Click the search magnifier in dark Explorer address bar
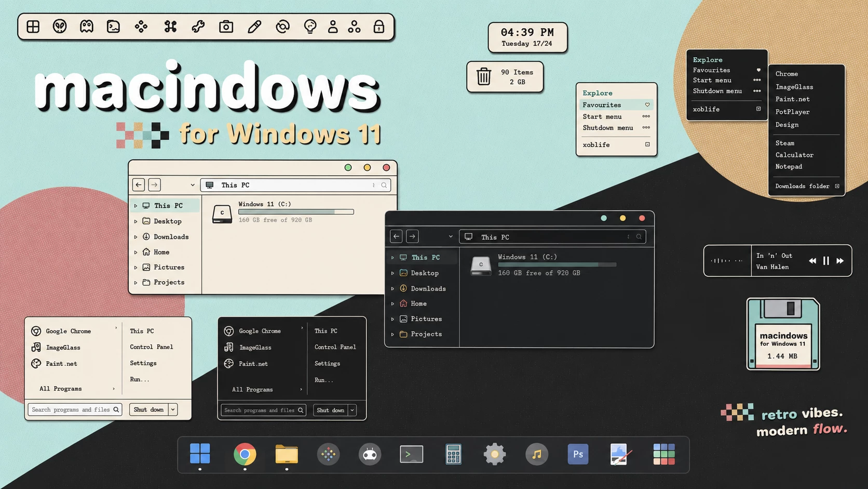 (639, 237)
